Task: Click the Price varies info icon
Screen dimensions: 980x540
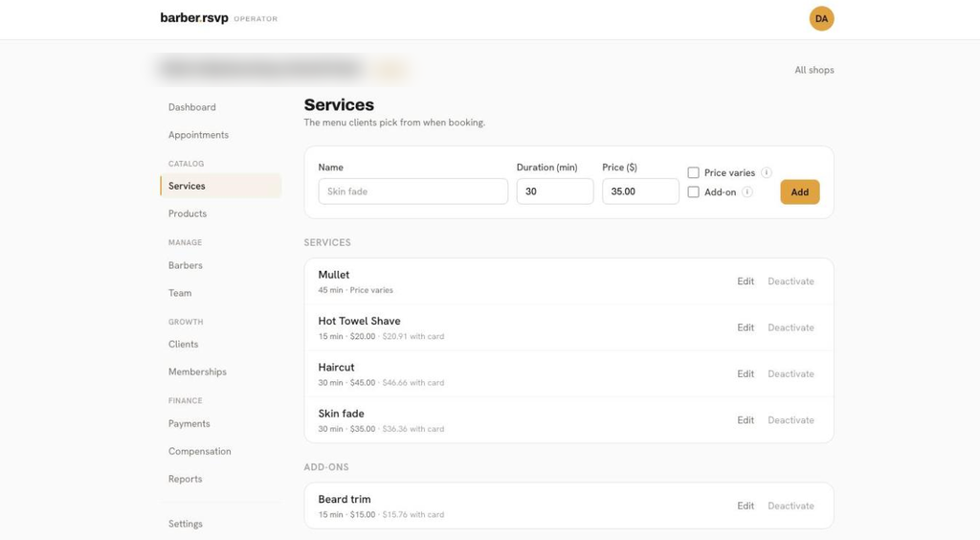Action: (767, 172)
